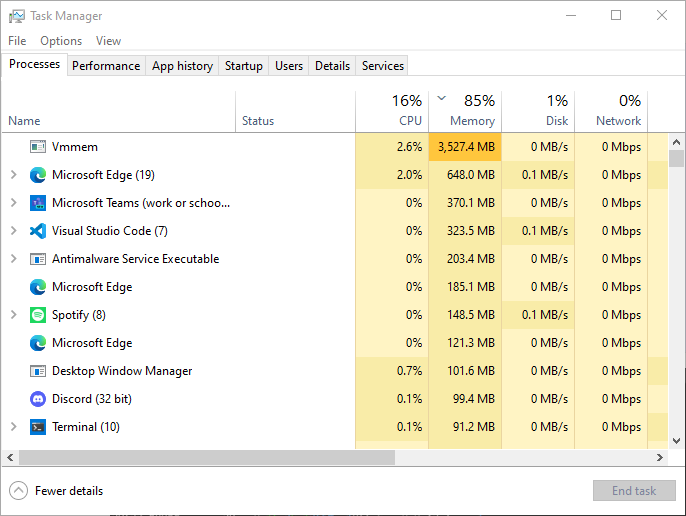Sort by the CPU column header
Screen dimensions: 686x516
point(392,112)
